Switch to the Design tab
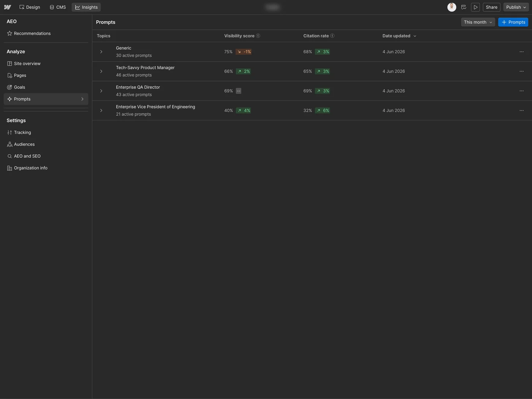The width and height of the screenshot is (532, 399). pos(30,7)
